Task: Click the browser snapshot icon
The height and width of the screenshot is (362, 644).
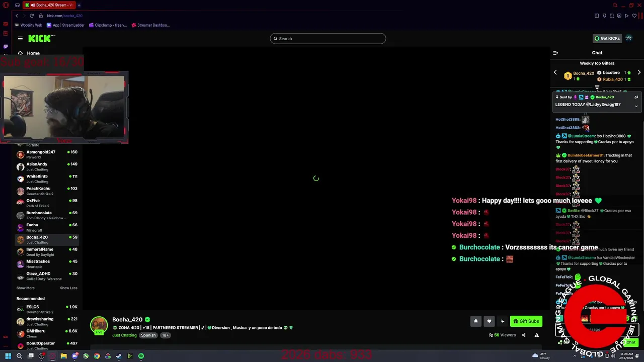Action: (x=612, y=16)
